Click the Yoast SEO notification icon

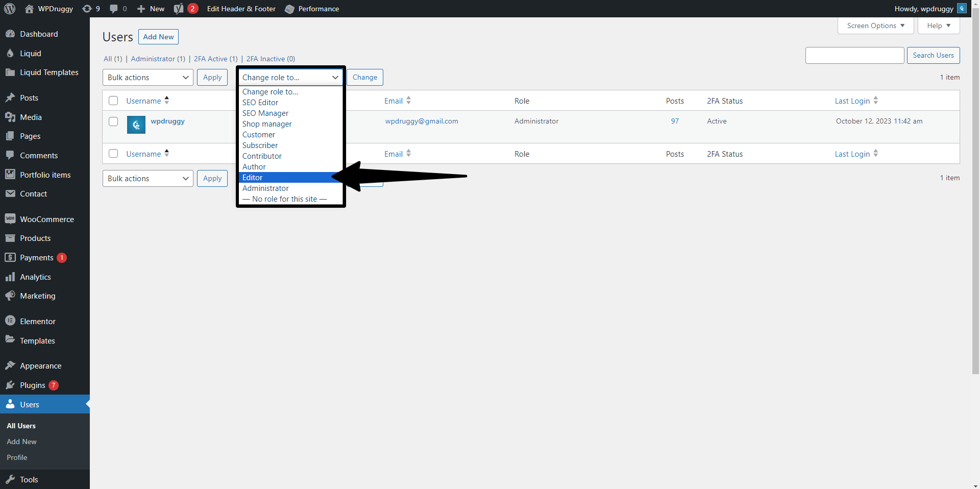point(178,9)
